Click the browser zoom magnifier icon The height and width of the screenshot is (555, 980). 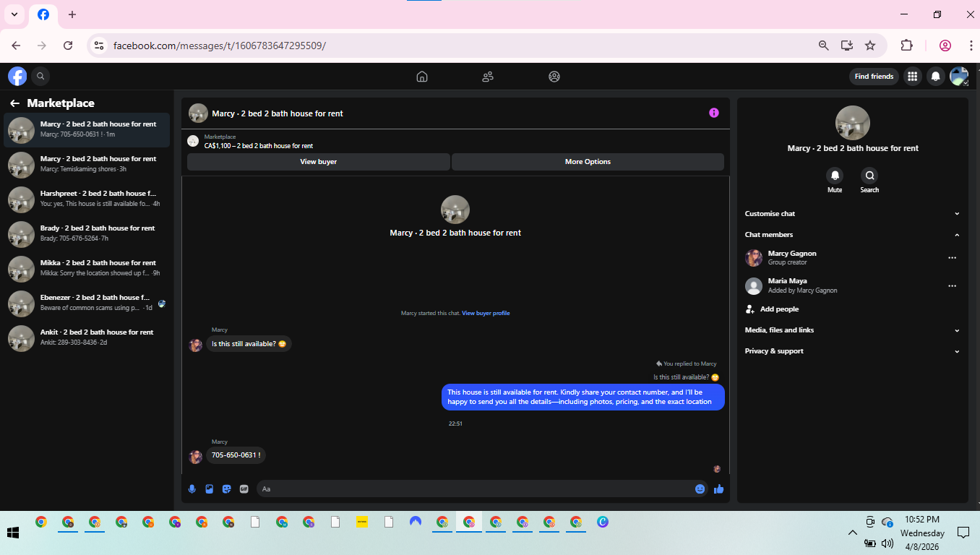(x=823, y=46)
